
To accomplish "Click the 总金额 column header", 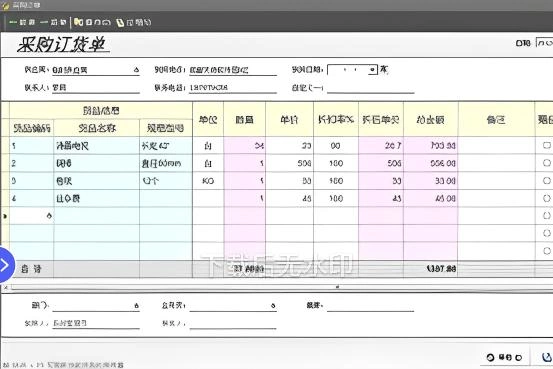I will point(431,120).
